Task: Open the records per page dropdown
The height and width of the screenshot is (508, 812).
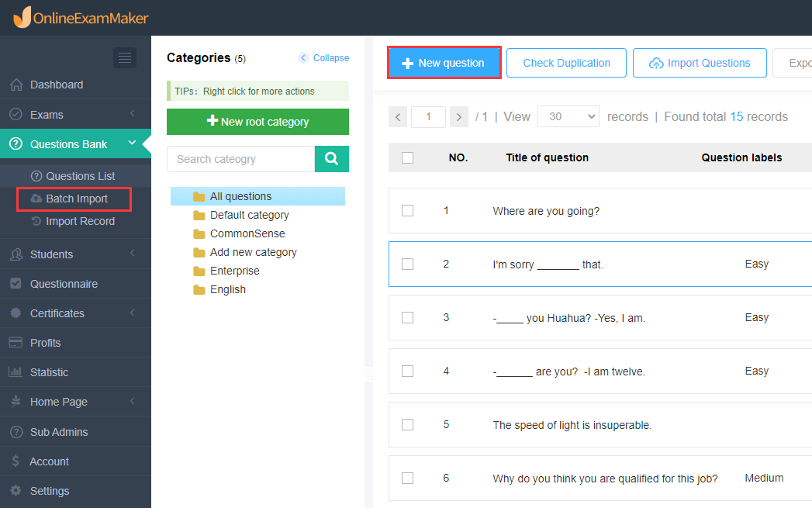Action: coord(568,116)
